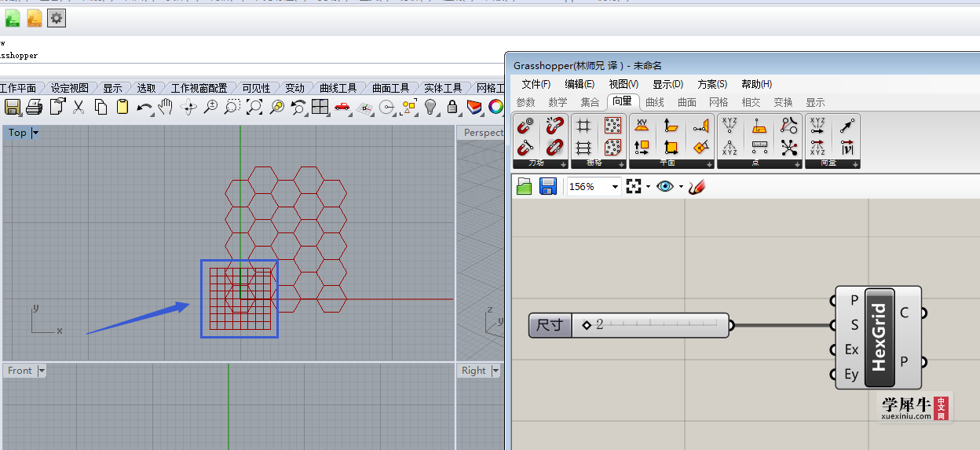
Task: Select the XY Plane component icon
Action: [x=642, y=126]
